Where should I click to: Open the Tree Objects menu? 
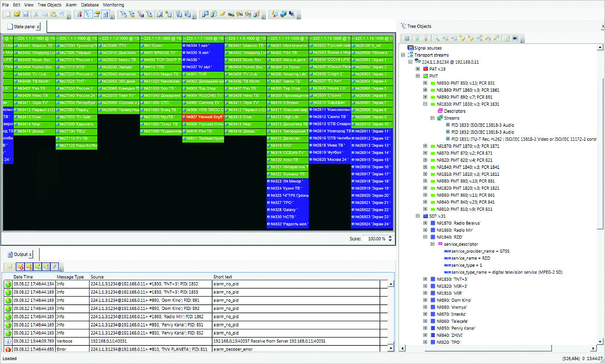(x=50, y=5)
